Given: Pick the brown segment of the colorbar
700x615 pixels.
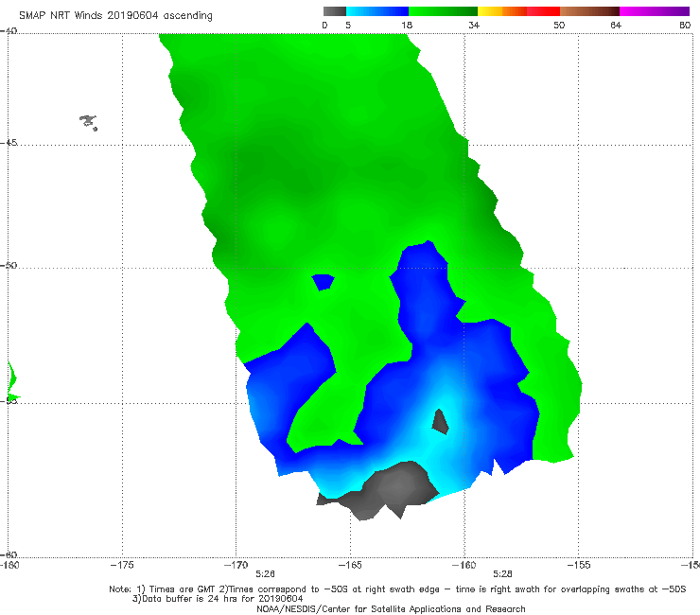Looking at the screenshot, I should (589, 11).
